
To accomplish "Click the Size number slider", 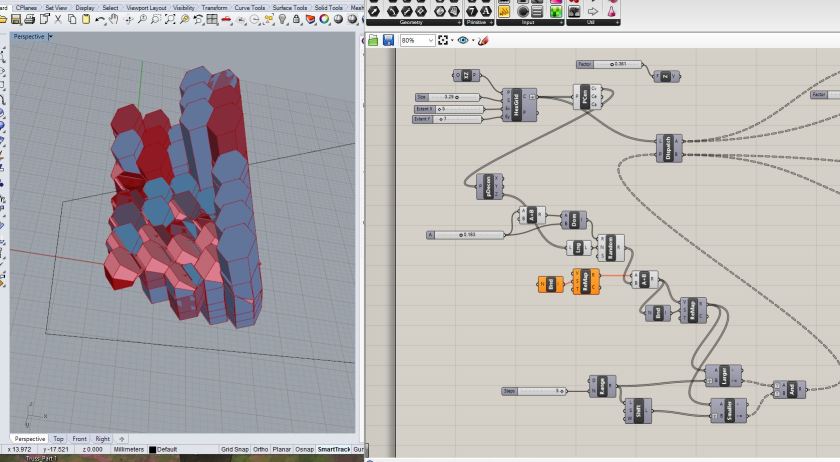I will [x=446, y=97].
